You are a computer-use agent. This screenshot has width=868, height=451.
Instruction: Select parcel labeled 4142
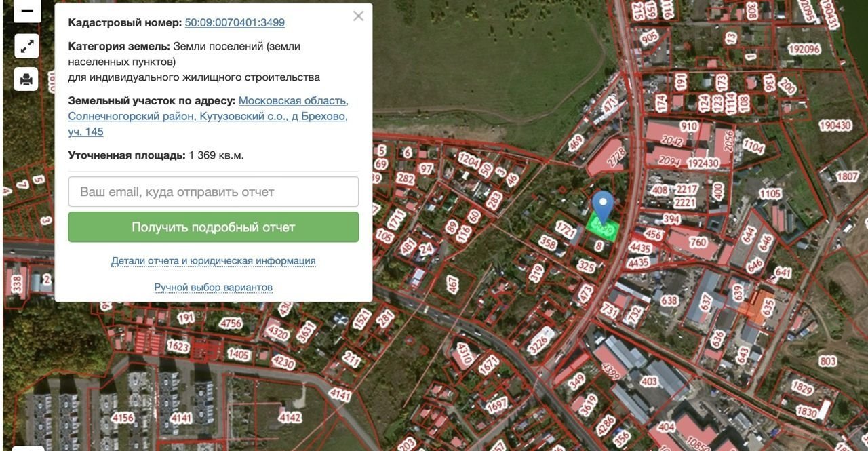(x=290, y=417)
